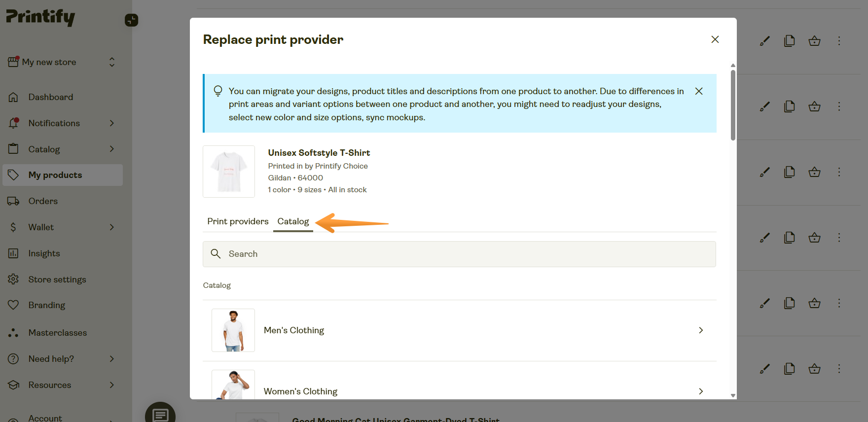Screen dimensions: 868x422
Task: Click the duplicate icon in the second product row
Action: tap(790, 106)
